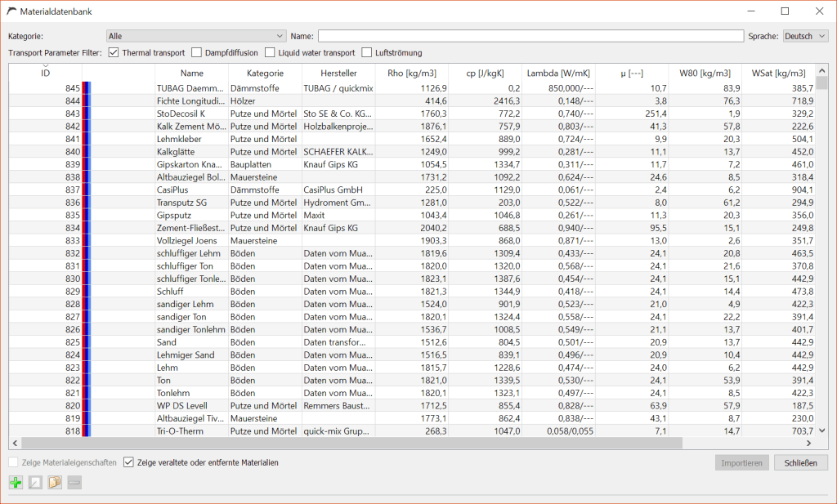The height and width of the screenshot is (504, 837).
Task: Click the Maxit manufacturer cell
Action: click(x=338, y=216)
